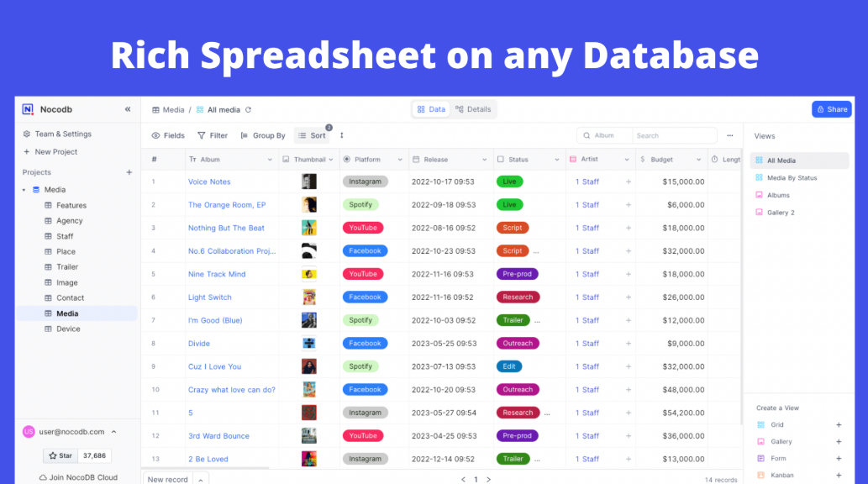Open the Trailer table
The image size is (868, 484).
(x=67, y=267)
